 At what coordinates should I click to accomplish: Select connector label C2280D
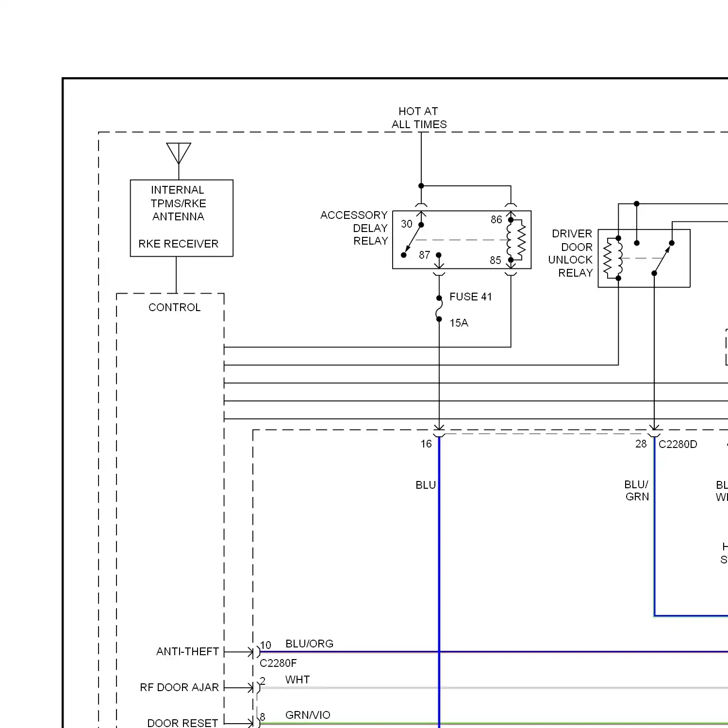click(678, 445)
